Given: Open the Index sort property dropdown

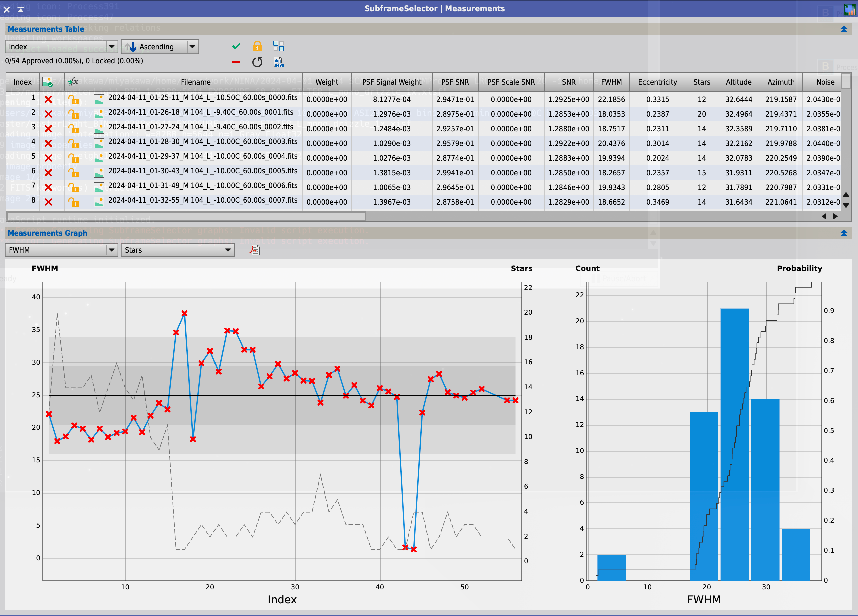Looking at the screenshot, I should click(62, 46).
